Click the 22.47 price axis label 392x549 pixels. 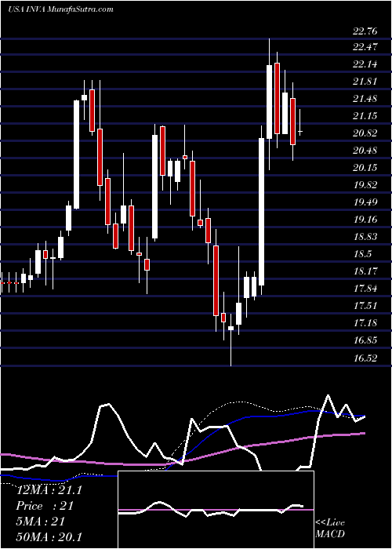coord(365,47)
